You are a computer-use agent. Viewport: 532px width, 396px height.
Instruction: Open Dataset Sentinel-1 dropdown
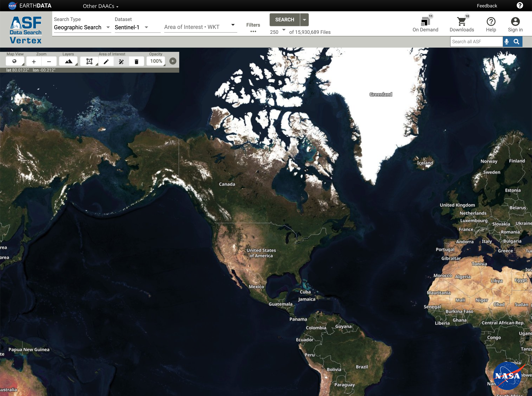pyautogui.click(x=137, y=27)
